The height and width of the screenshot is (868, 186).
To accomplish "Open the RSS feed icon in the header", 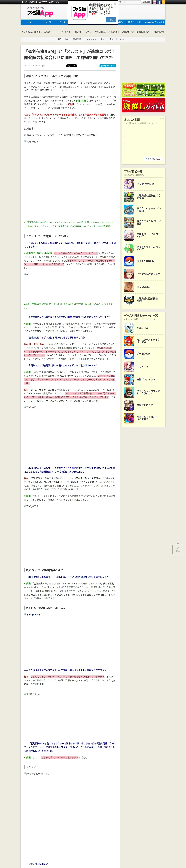I will 164,2.
